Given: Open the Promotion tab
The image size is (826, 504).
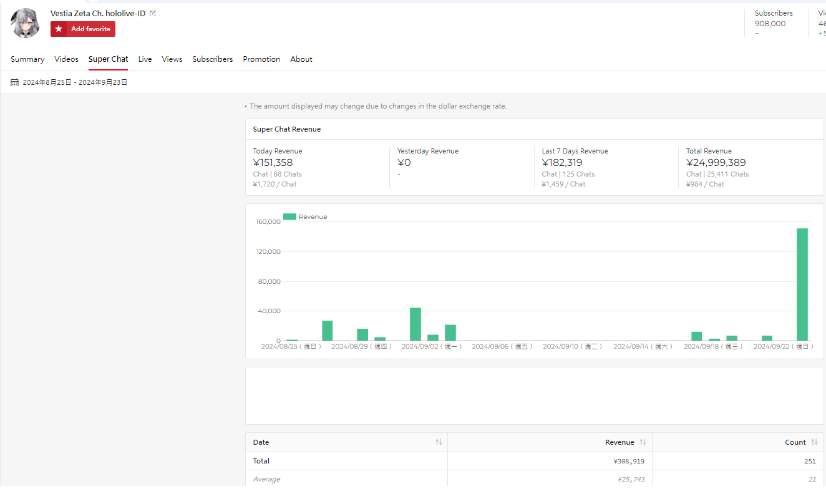Looking at the screenshot, I should coord(261,59).
